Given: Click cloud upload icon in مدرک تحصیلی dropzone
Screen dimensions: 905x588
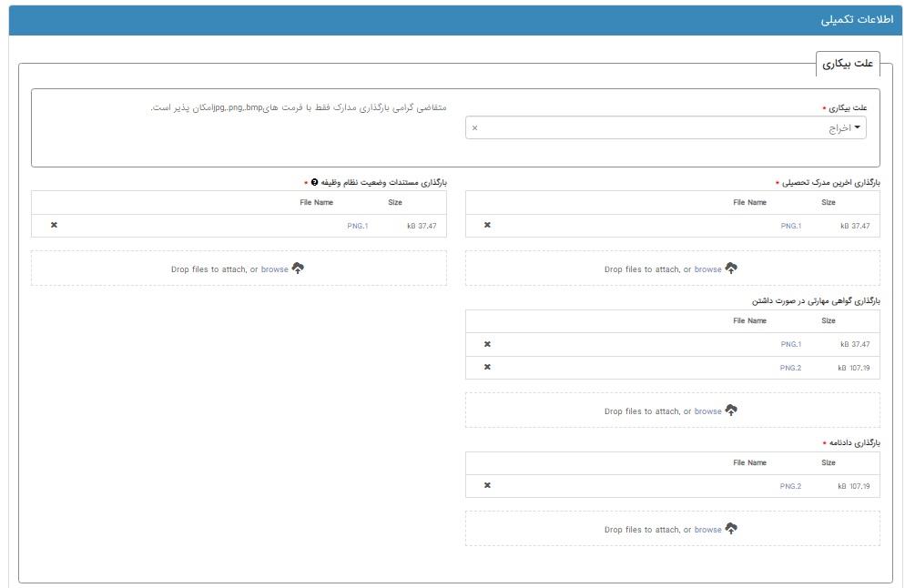Looking at the screenshot, I should click(731, 269).
